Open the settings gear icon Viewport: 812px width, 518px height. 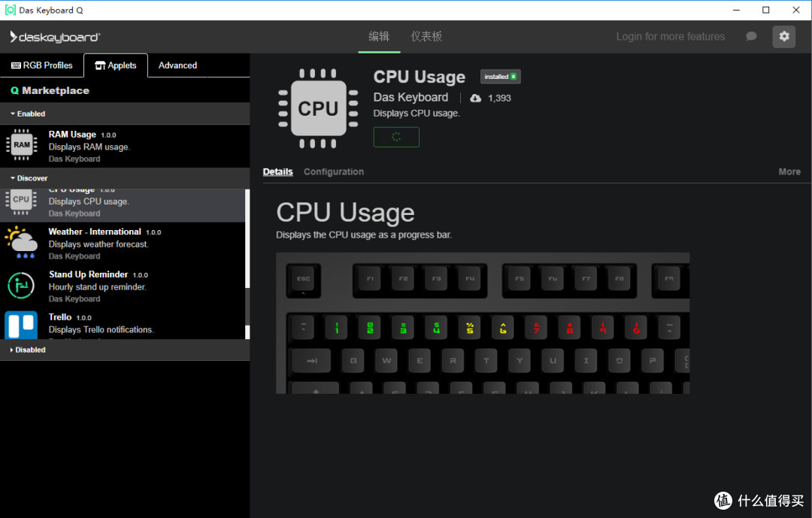tap(783, 36)
